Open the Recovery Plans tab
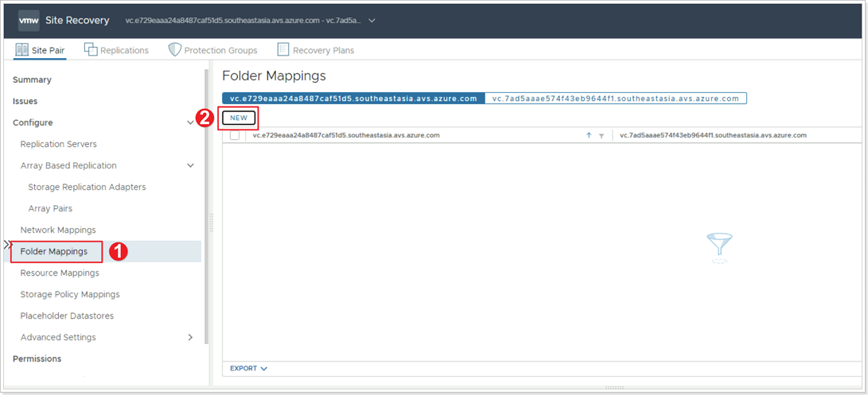The width and height of the screenshot is (868, 395). pos(316,50)
